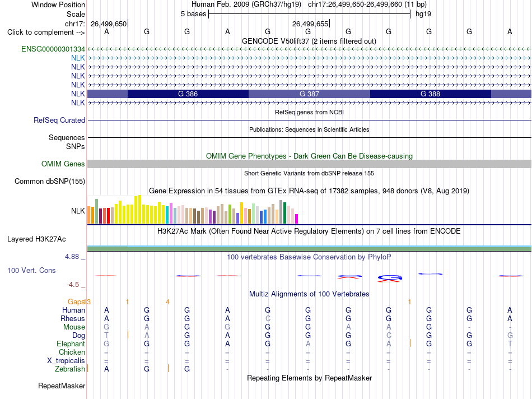The height and width of the screenshot is (399, 532).
Task: Click the orange Gaps label
Action: click(76, 301)
